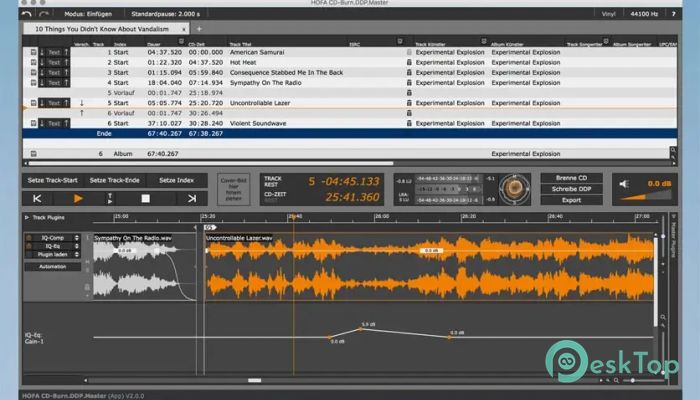Move Violent Soundwave track up with arrow
This screenshot has width=700, height=400.
[66, 123]
